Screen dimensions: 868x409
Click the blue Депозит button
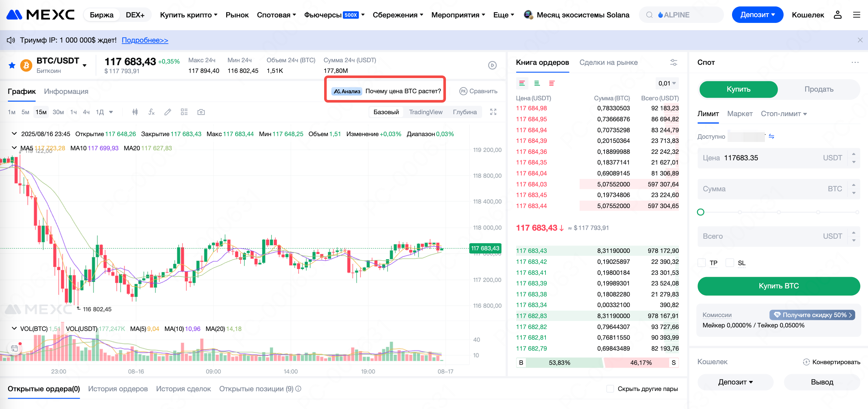(757, 15)
